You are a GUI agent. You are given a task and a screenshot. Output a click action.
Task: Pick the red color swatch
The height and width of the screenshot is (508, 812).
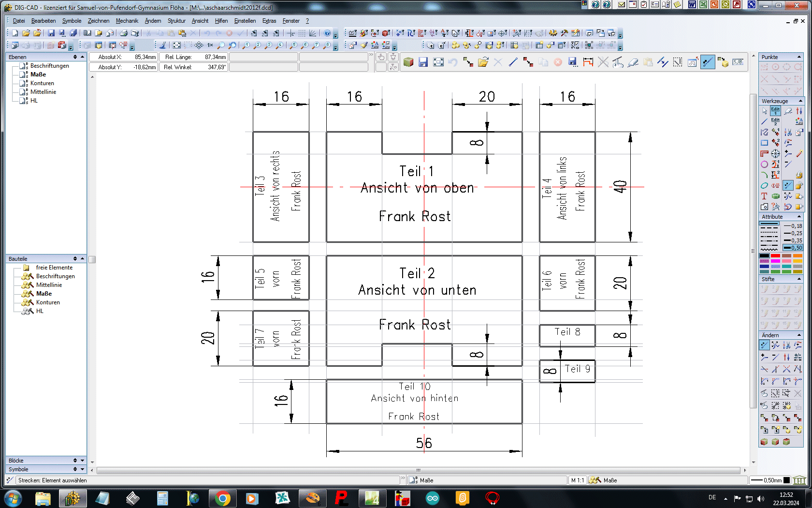click(775, 256)
